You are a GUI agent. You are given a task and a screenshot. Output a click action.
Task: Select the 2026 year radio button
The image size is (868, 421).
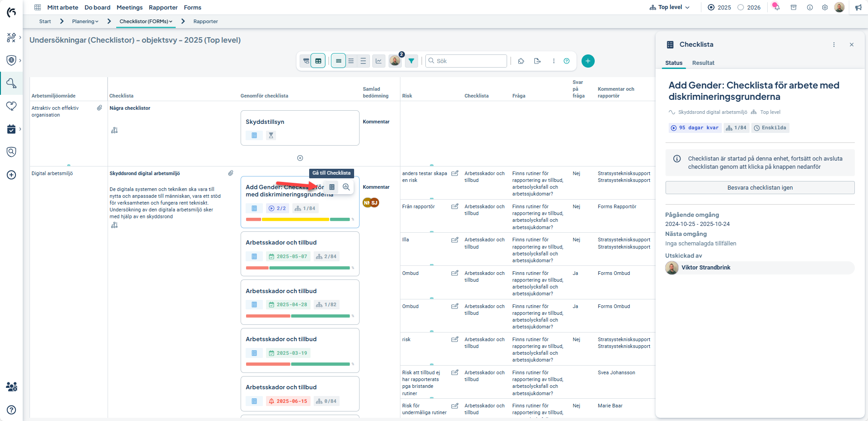click(740, 7)
